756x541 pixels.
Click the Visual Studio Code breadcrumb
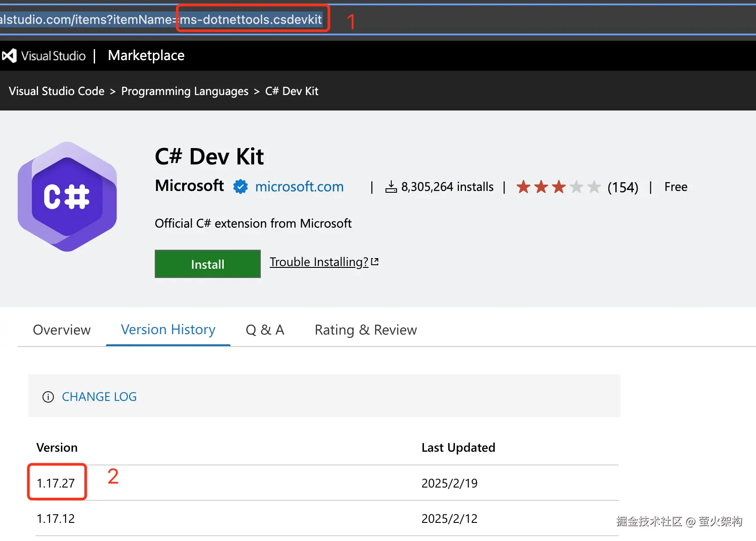(57, 91)
